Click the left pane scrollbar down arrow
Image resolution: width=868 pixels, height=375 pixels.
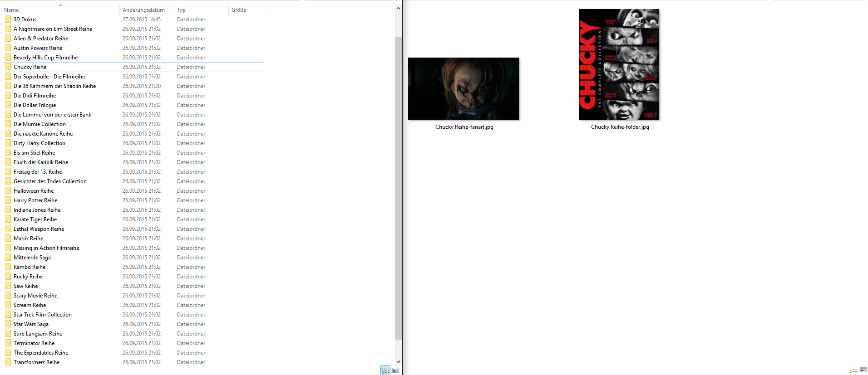click(398, 361)
